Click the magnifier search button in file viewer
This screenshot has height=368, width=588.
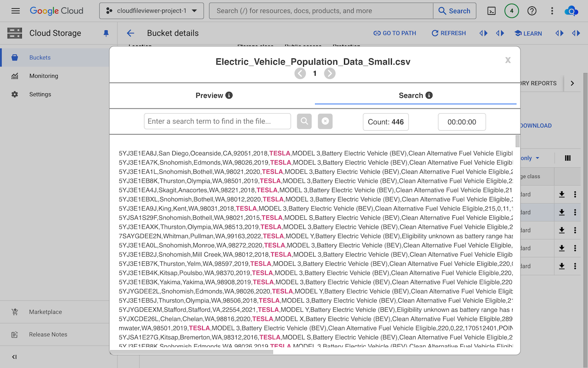(x=304, y=121)
